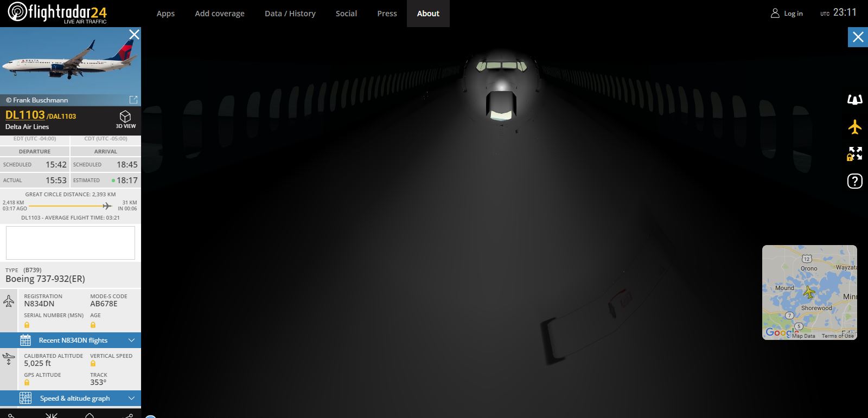Click the calibrated altitude value 5,025 ft

(x=37, y=363)
